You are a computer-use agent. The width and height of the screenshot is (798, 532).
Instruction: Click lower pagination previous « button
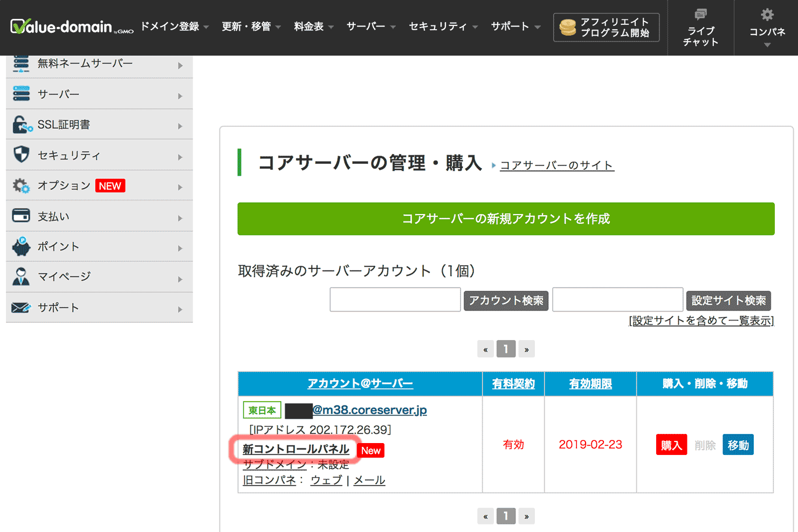pos(485,516)
